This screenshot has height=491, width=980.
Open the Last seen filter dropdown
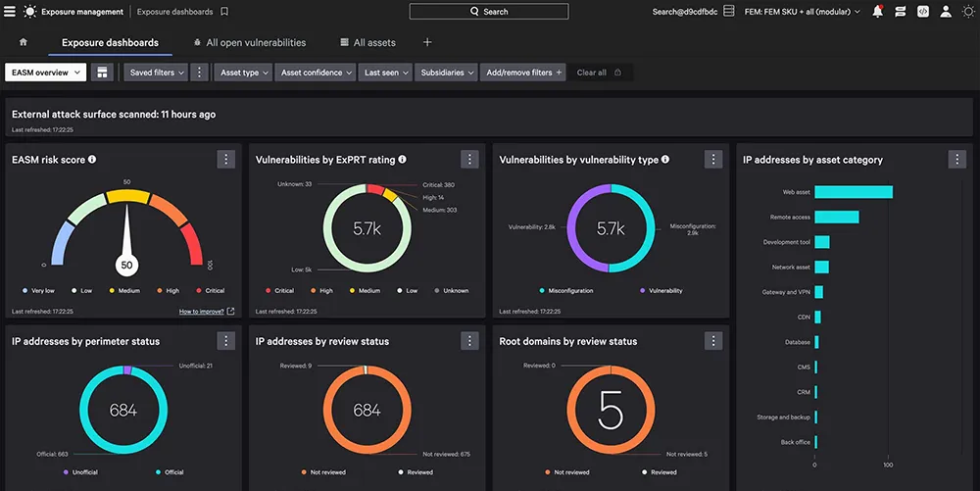385,73
